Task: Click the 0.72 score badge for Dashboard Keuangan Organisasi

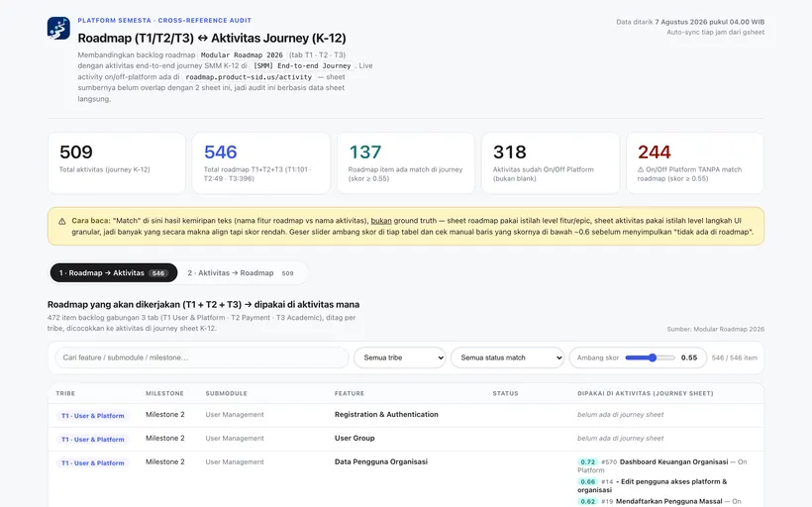Action: pyautogui.click(x=588, y=462)
